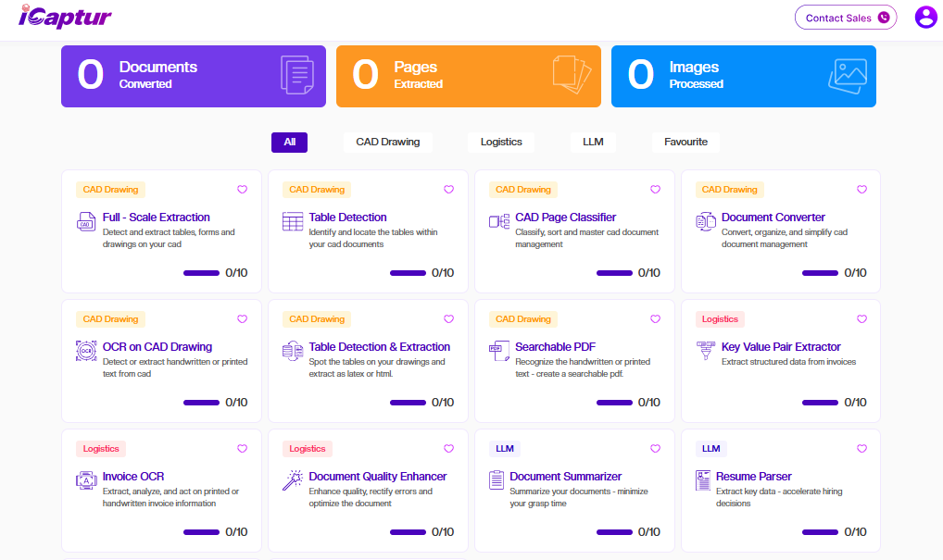Click the OCR on CAD Drawing icon
The height and width of the screenshot is (560, 943).
click(x=86, y=352)
